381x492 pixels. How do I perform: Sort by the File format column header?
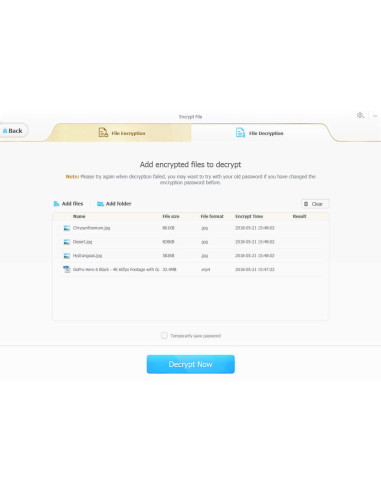(212, 216)
